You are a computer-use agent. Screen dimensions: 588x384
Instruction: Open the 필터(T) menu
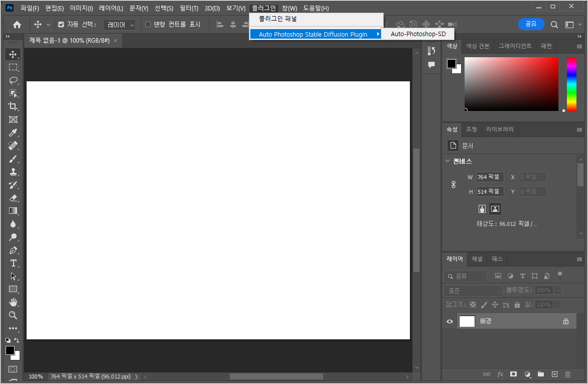pos(189,8)
